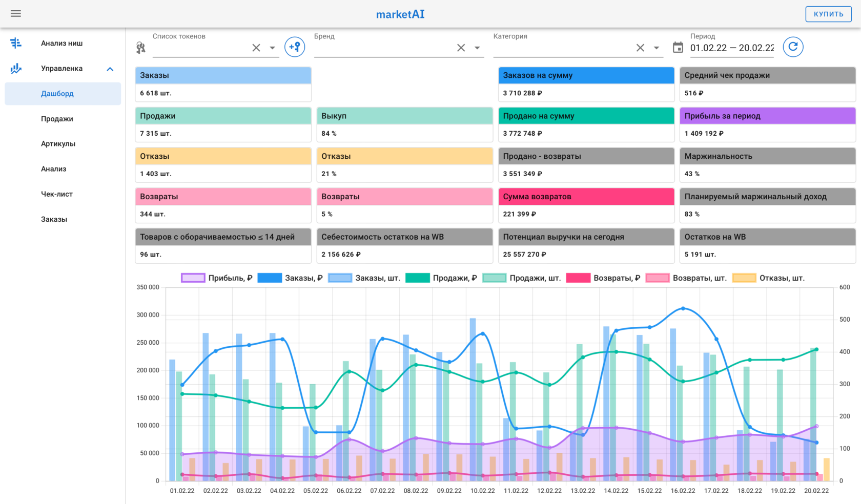Image resolution: width=861 pixels, height=504 pixels.
Task: Expand the Бренд dropdown
Action: point(477,48)
